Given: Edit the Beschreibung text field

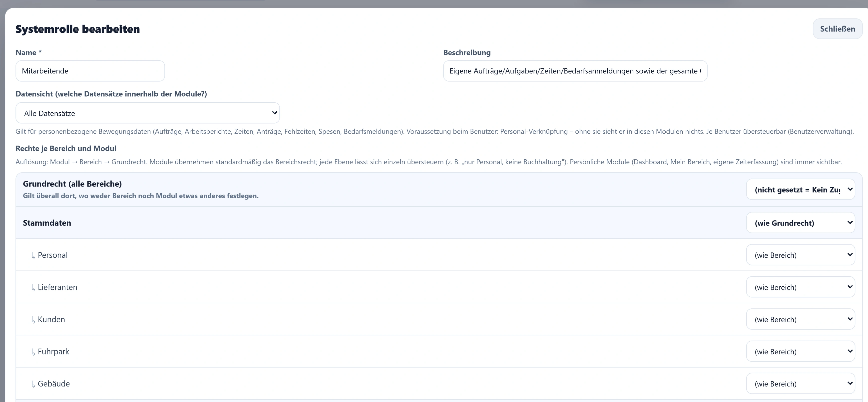Looking at the screenshot, I should click(x=575, y=71).
